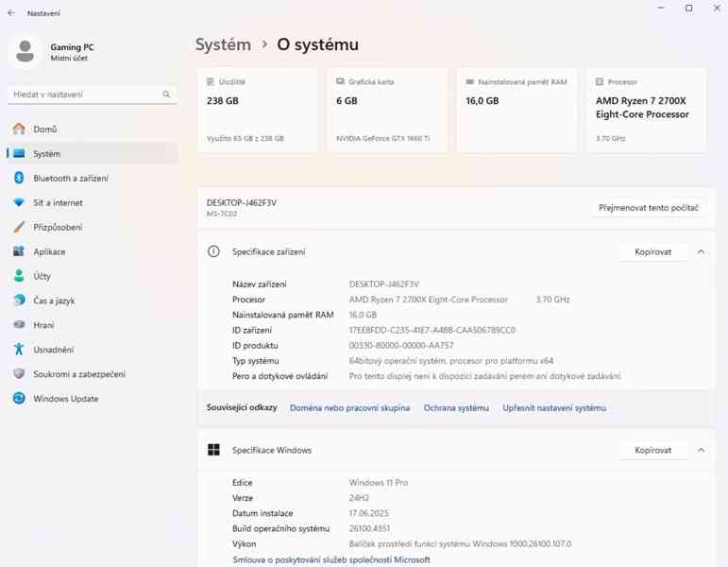This screenshot has width=728, height=567.
Task: Click the Síť a internet wifi icon
Action: tap(19, 202)
